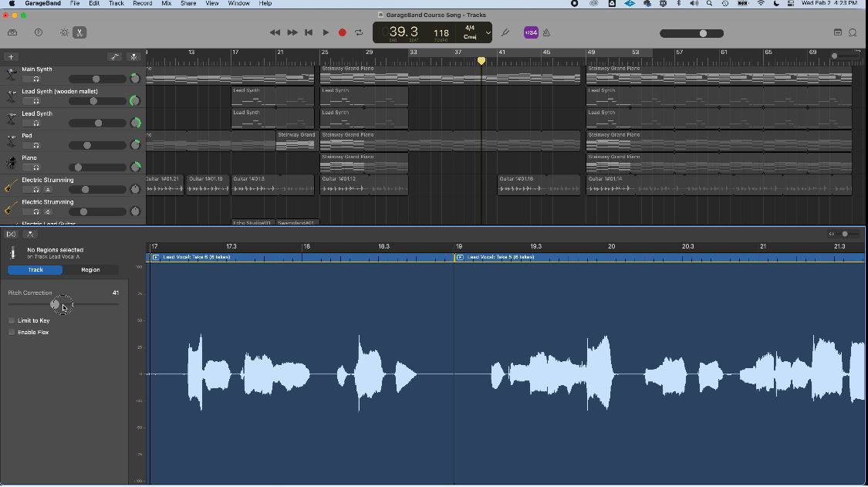Click the Fast Forward transport button
The height and width of the screenshot is (487, 868).
pyautogui.click(x=292, y=32)
